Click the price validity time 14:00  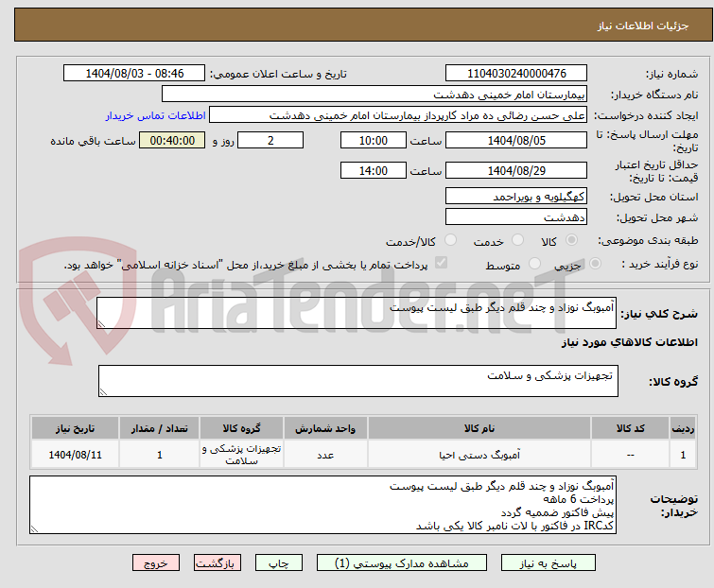click(374, 170)
